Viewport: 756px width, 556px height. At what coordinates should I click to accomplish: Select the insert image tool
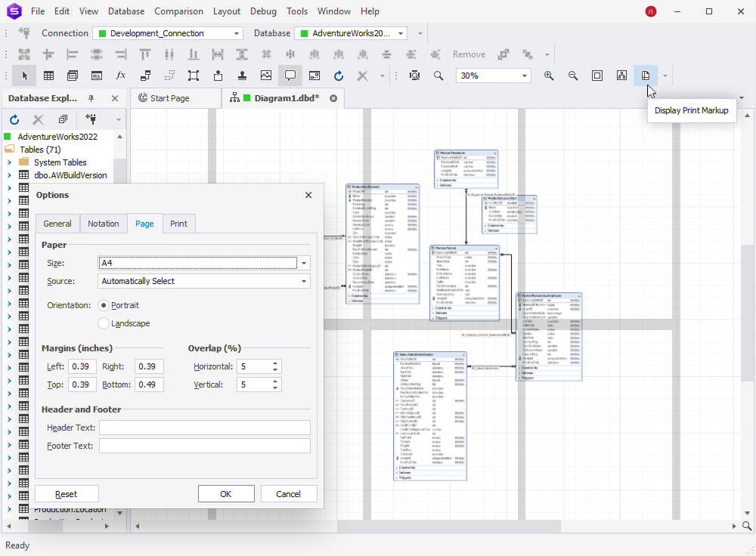click(266, 76)
